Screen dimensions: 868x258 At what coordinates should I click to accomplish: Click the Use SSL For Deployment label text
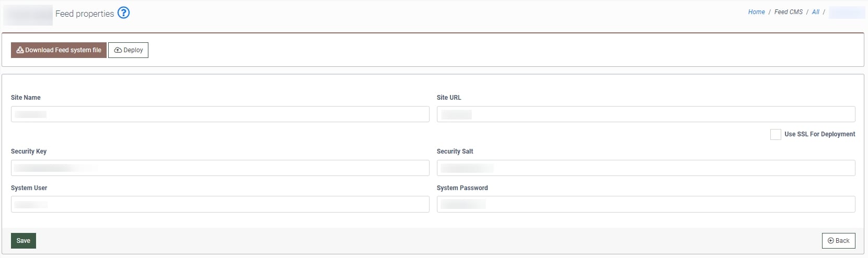[x=819, y=134]
